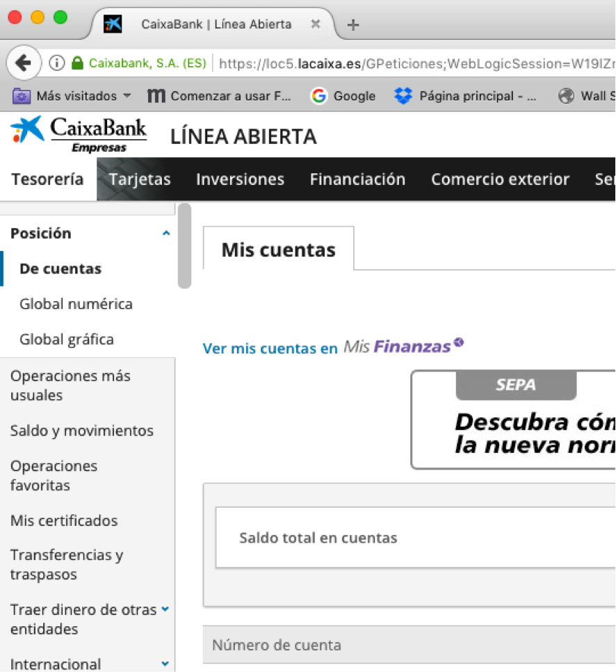This screenshot has width=616, height=672.
Task: Open a new browser tab with plus
Action: [353, 25]
